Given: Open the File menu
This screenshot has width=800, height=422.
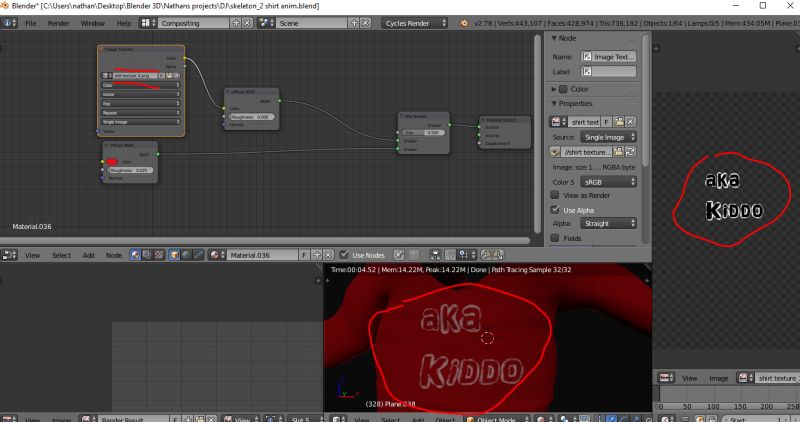Looking at the screenshot, I should coord(31,23).
